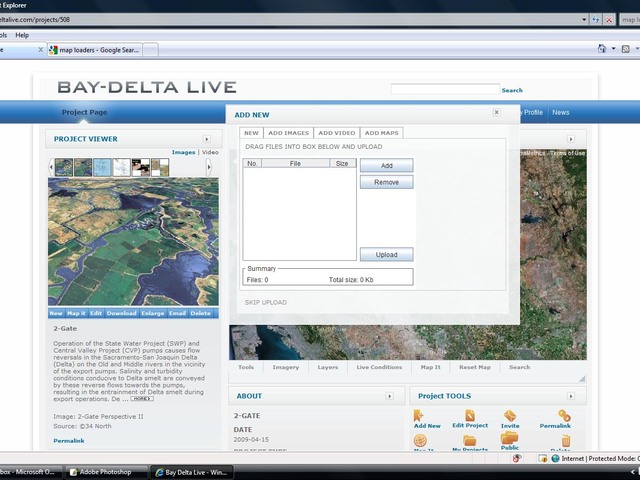Viewport: 640px width, 480px height.
Task: Click Reset Map in the map toolbar
Action: pyautogui.click(x=475, y=367)
